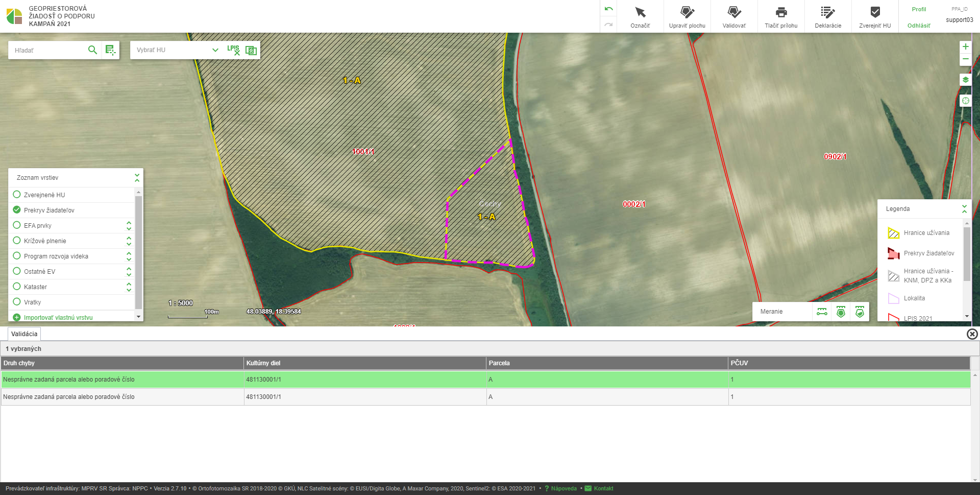Open the Nápoveda help link
This screenshot has height=495, width=980.
pyautogui.click(x=564, y=488)
